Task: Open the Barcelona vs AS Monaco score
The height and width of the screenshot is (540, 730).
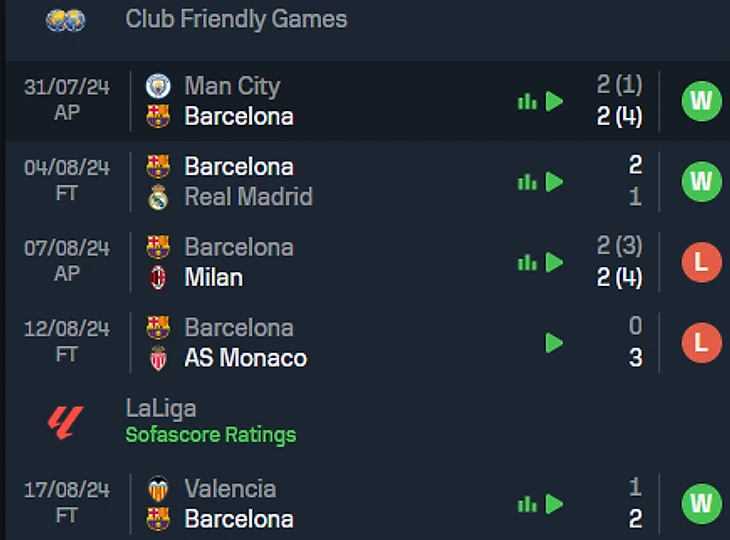Action: coord(635,343)
